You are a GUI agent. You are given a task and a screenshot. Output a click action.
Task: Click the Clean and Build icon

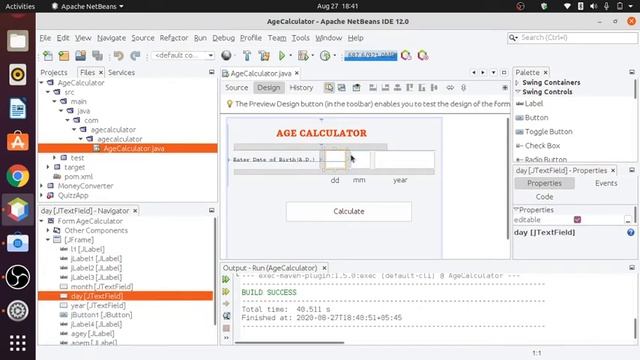click(x=264, y=56)
